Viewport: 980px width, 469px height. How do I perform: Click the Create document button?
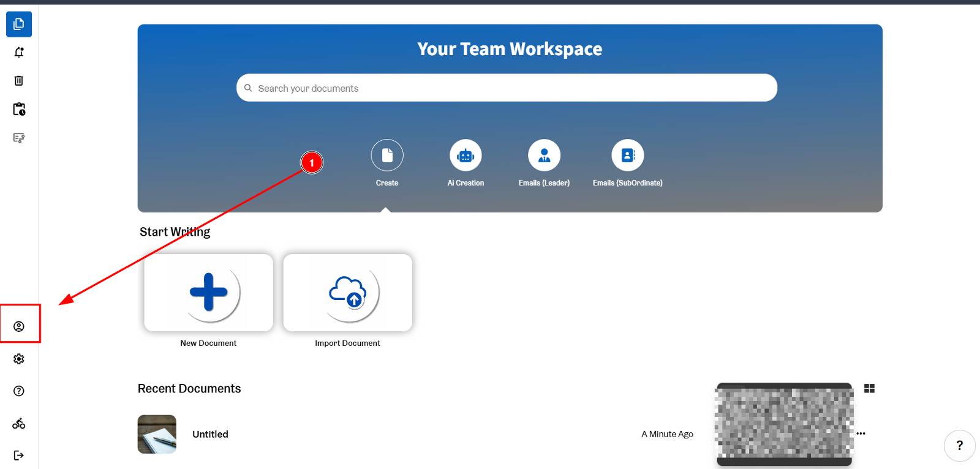[387, 156]
